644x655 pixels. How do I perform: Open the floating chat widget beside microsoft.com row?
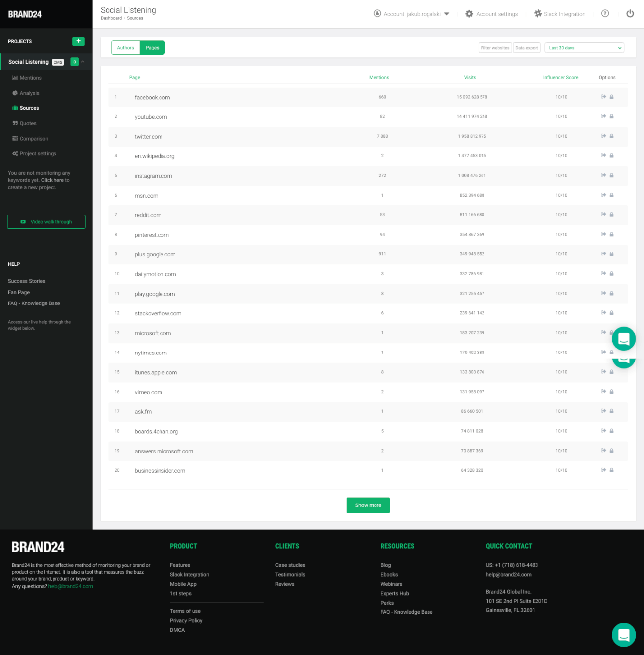624,339
